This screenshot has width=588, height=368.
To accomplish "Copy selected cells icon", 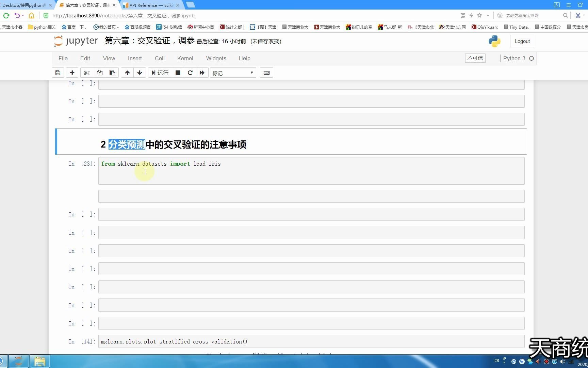I will (x=99, y=73).
